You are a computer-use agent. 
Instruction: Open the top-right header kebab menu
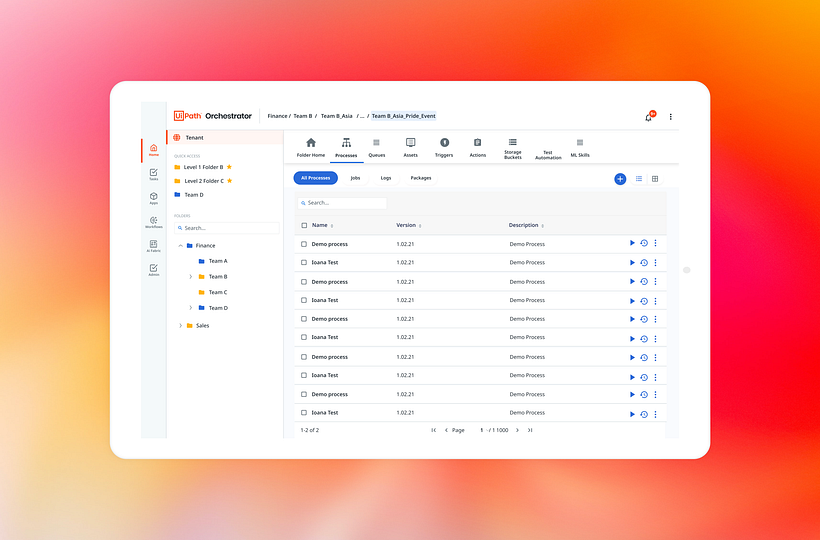tap(670, 117)
